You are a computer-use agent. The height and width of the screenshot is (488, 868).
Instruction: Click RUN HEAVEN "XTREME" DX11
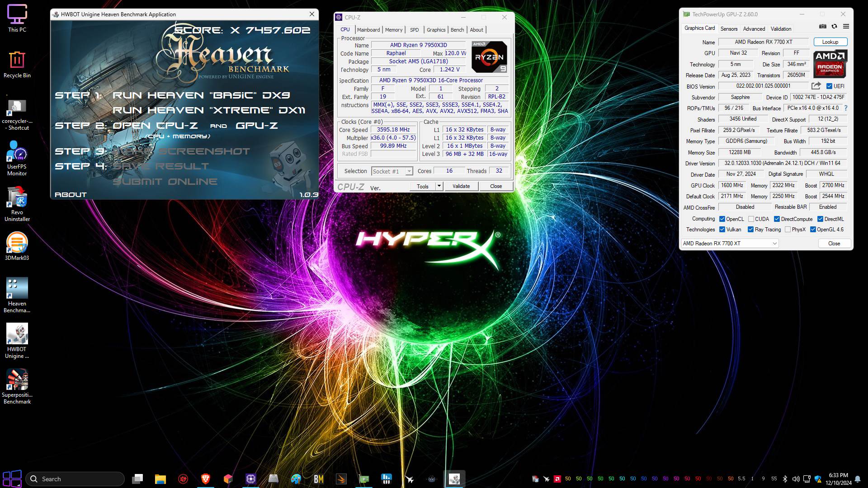coord(209,110)
